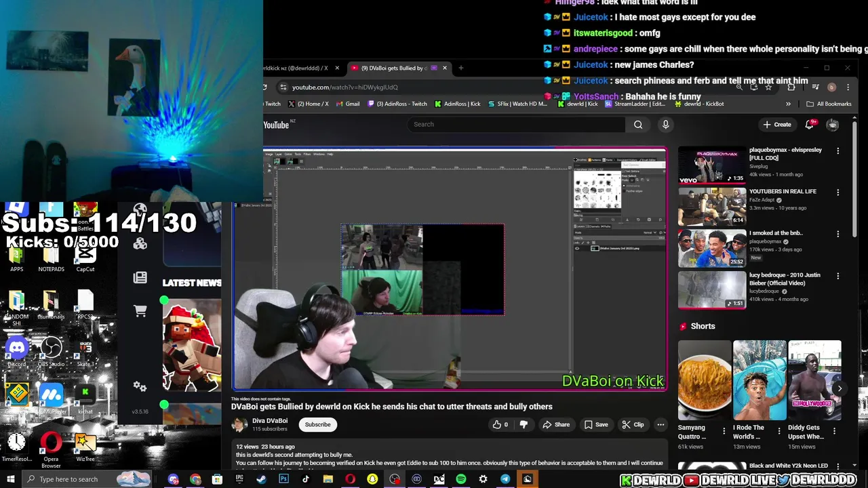Viewport: 868px width, 488px height.
Task: Open options for Samyang Quattro short
Action: (724, 431)
